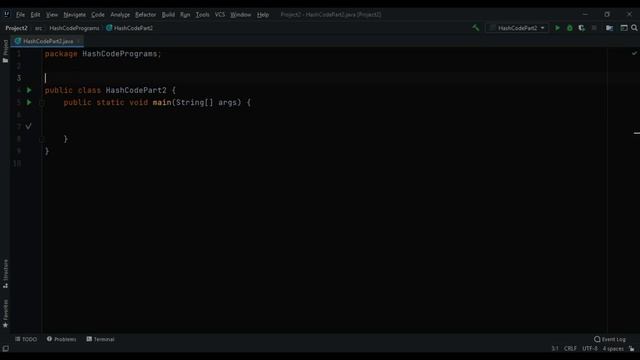Click the closing brace on line 9
The height and width of the screenshot is (360, 640).
[47, 151]
